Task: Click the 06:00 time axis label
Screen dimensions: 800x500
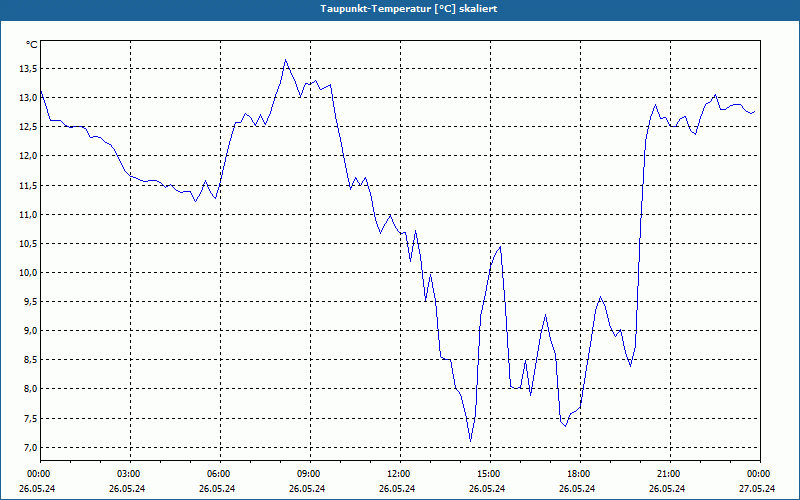Action: pyautogui.click(x=220, y=474)
